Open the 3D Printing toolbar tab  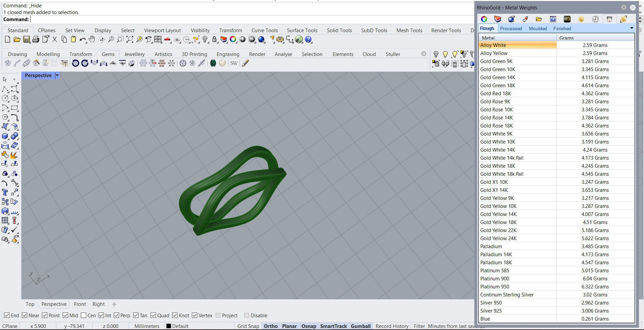point(194,54)
